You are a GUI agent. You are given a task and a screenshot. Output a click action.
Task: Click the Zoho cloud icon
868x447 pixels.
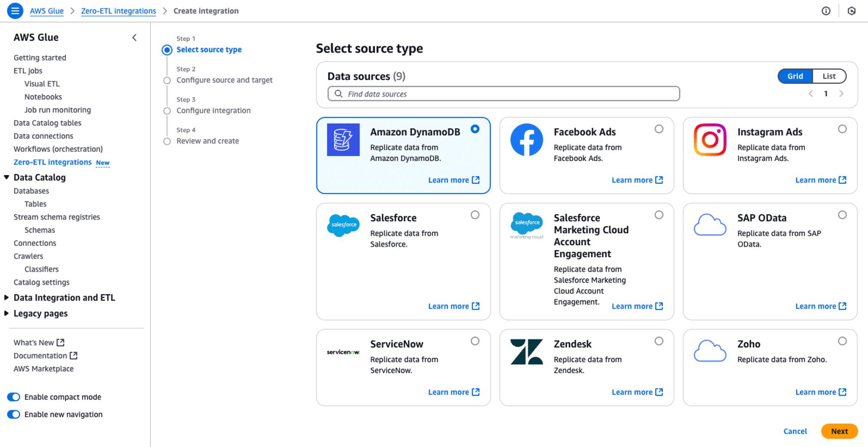point(710,351)
